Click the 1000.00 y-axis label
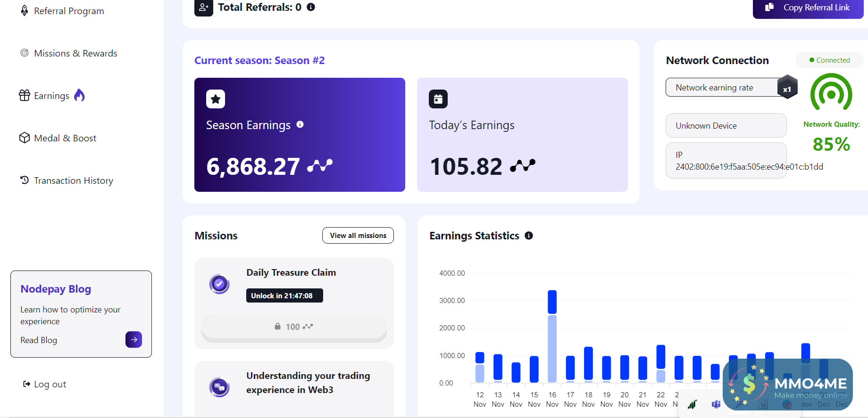868x418 pixels. click(452, 356)
